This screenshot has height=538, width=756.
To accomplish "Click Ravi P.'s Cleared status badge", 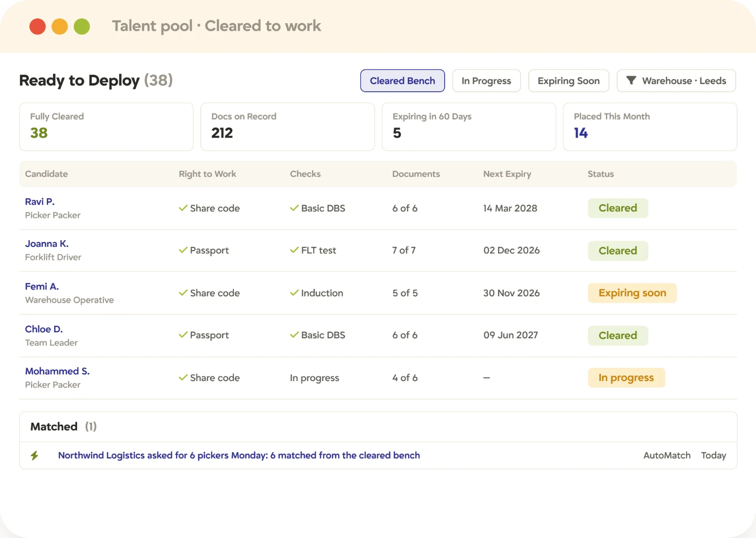I will 618,208.
